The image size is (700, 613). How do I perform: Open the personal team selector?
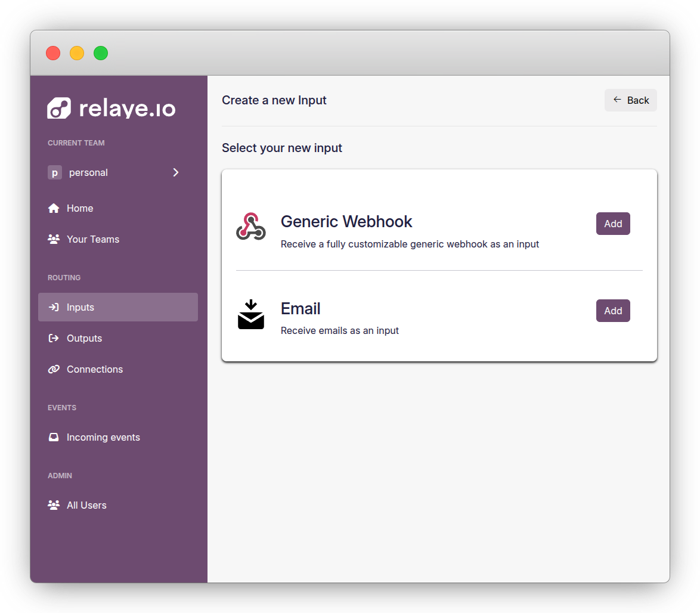click(113, 172)
